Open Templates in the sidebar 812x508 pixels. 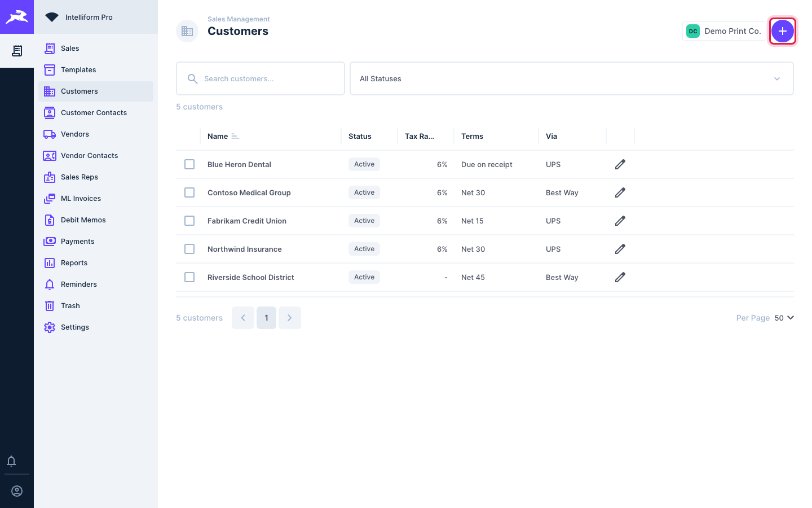[x=96, y=70]
